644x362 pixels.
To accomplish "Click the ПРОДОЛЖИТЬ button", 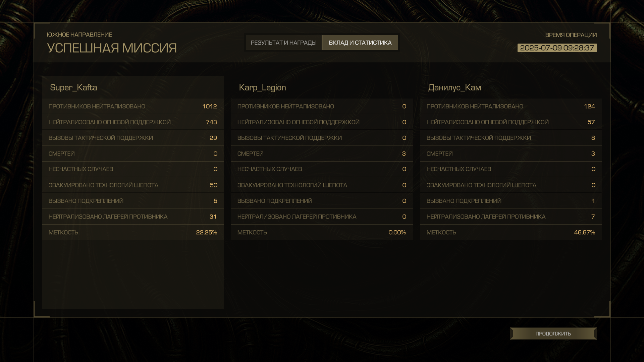I will (x=553, y=334).
